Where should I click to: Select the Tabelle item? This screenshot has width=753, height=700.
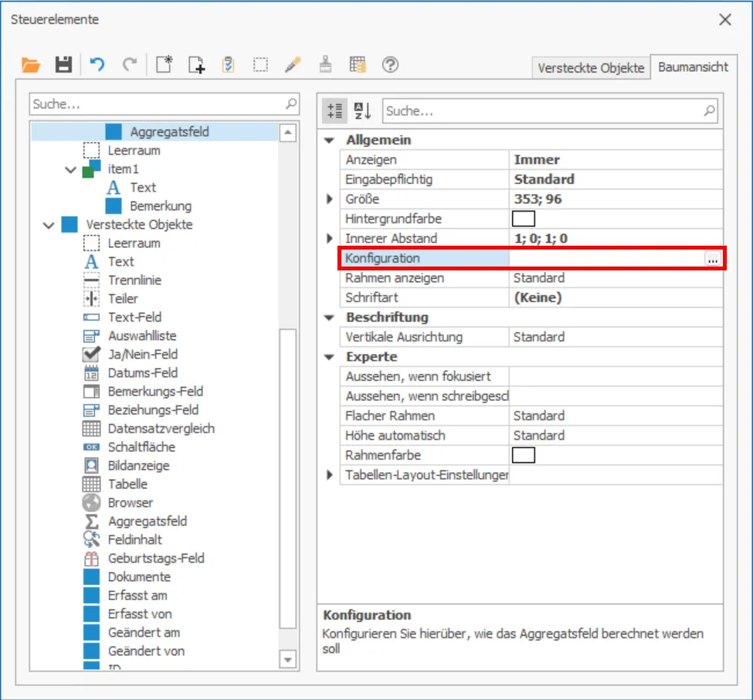pyautogui.click(x=115, y=484)
